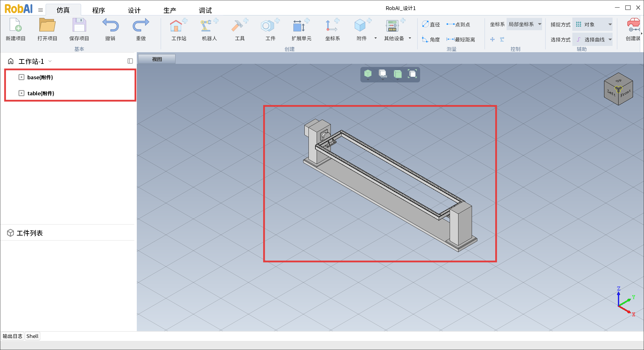Measure diameter with 直径 tool
The height and width of the screenshot is (350, 644).
(431, 24)
